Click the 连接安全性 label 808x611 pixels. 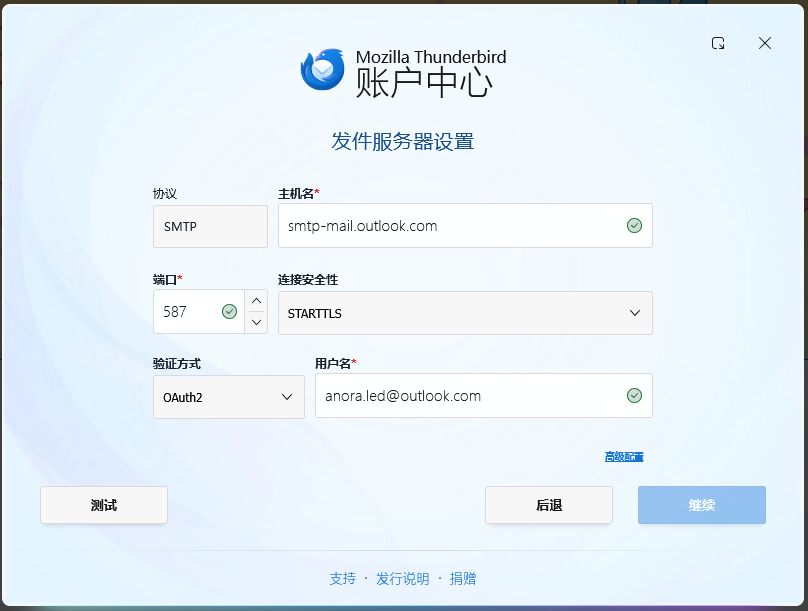coord(308,280)
